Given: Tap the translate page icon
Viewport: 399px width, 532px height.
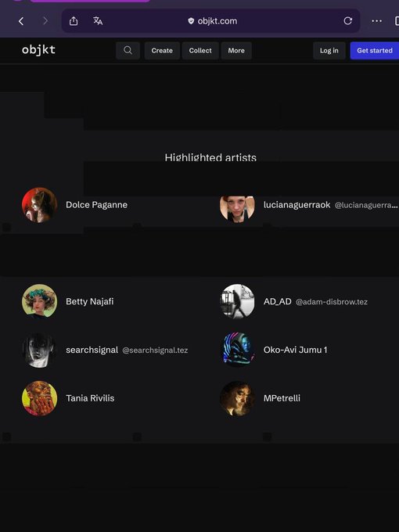Looking at the screenshot, I should (98, 21).
